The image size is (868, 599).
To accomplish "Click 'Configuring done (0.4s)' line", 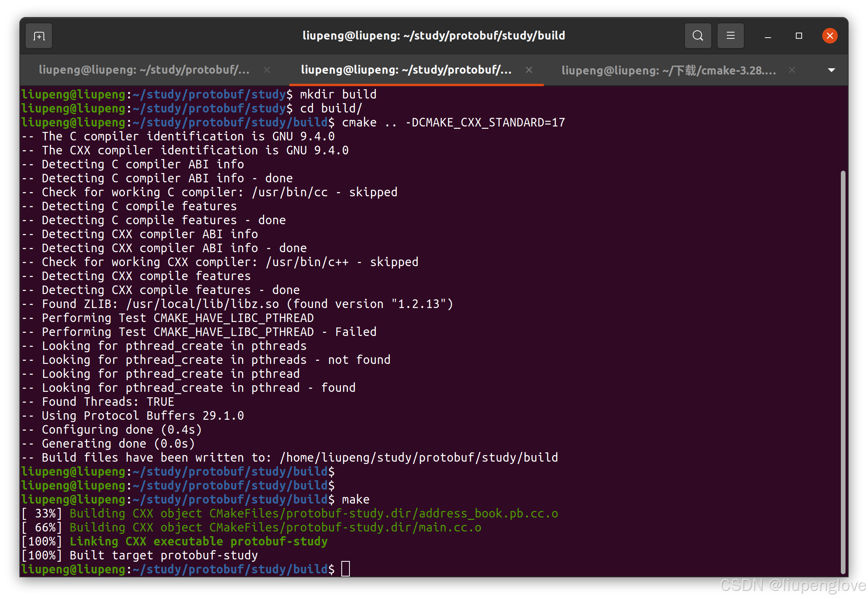I will (112, 429).
